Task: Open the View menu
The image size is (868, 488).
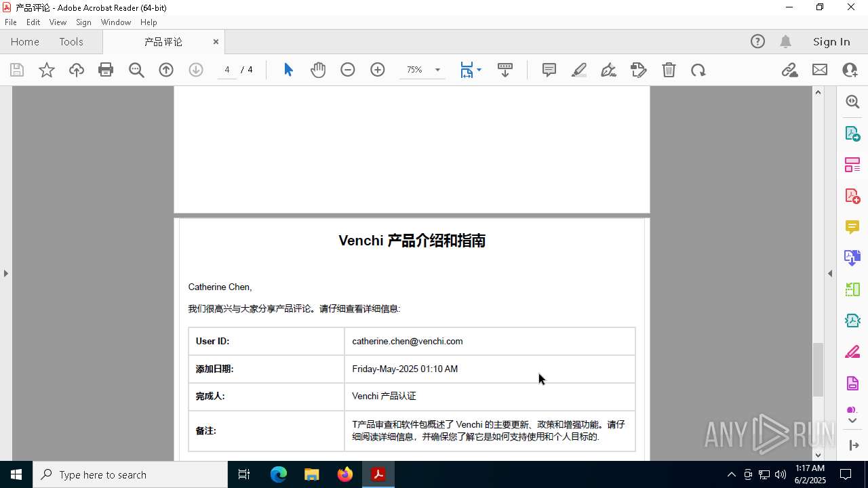Action: pyautogui.click(x=58, y=22)
